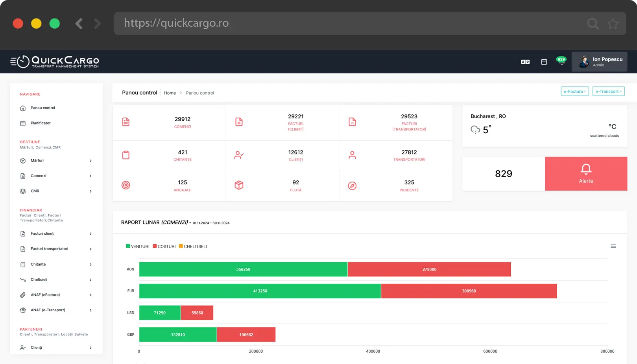
Task: Open Panou control in sidebar navigation
Action: coord(42,108)
